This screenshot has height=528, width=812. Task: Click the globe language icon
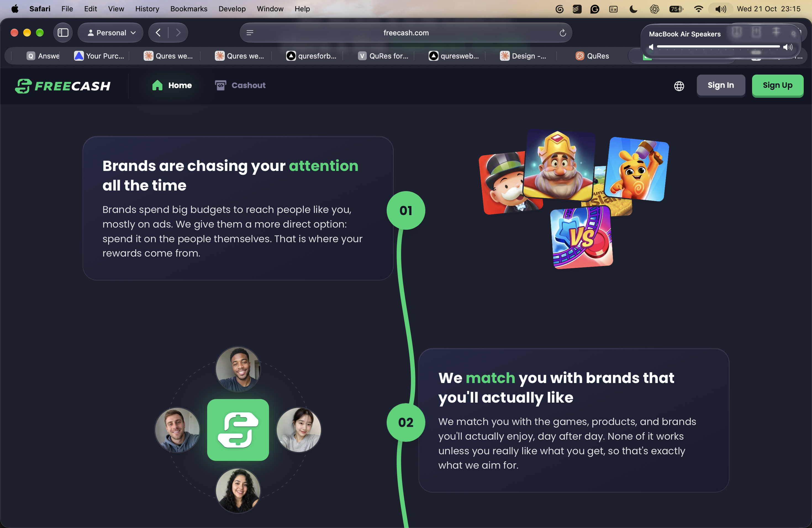tap(679, 86)
